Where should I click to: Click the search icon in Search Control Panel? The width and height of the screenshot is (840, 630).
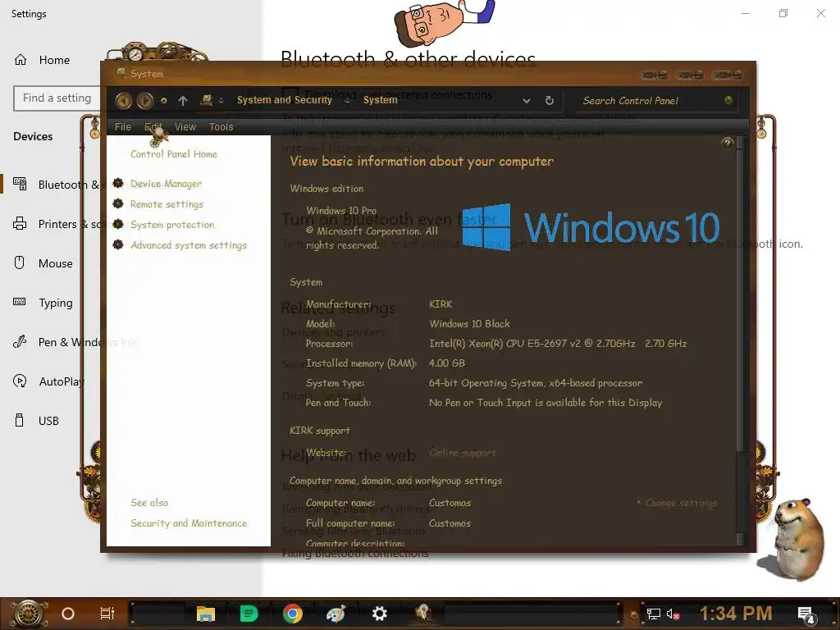(728, 100)
